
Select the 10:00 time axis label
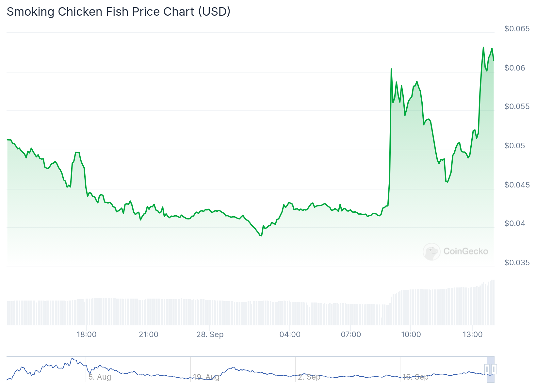[411, 335]
